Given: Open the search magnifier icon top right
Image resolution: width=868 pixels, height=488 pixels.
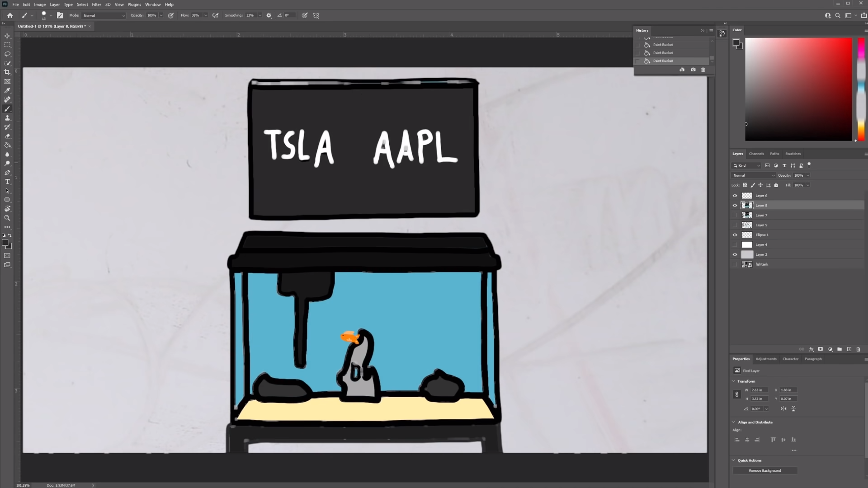Looking at the screenshot, I should [838, 15].
